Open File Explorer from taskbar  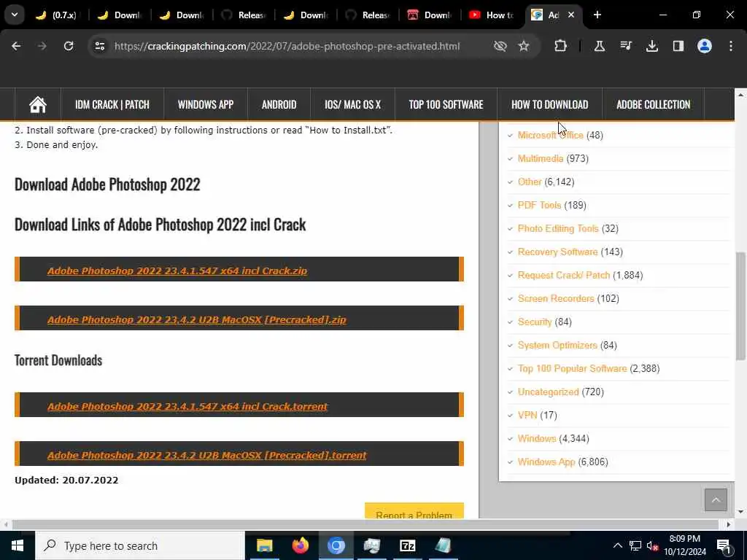(x=264, y=545)
